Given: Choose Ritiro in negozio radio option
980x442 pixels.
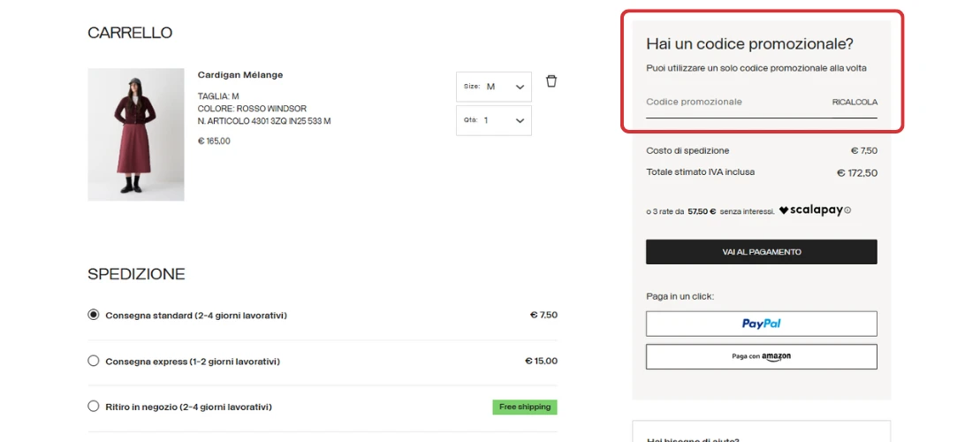Looking at the screenshot, I should [94, 407].
